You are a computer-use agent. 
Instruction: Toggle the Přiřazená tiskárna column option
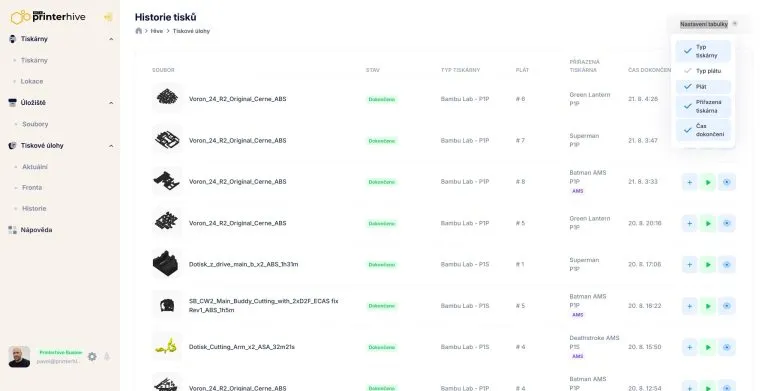click(703, 106)
